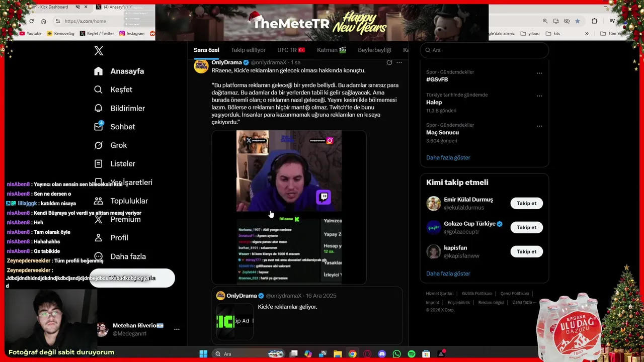The width and height of the screenshot is (644, 362).
Task: Follow Emir Külal Durmuş
Action: point(527,204)
